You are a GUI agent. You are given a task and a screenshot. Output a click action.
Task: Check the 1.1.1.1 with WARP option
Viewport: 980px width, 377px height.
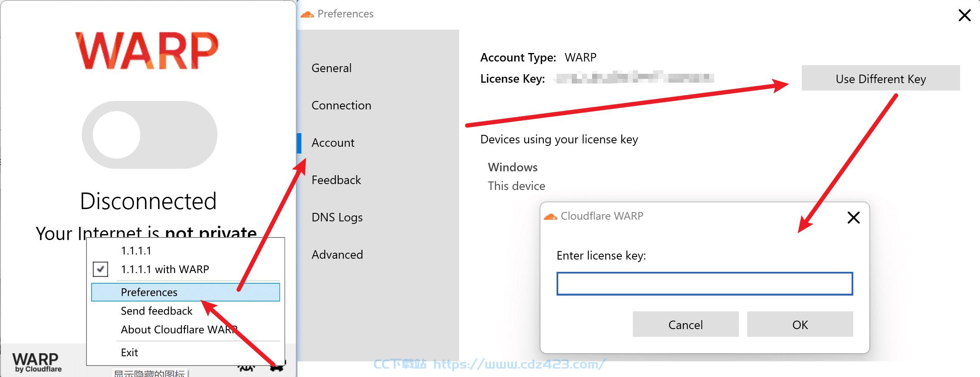point(100,269)
